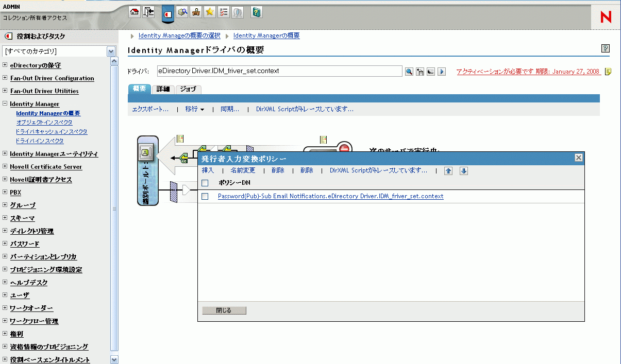Click the スキーマ sidebar item
Image resolution: width=621 pixels, height=364 pixels.
coord(23,218)
